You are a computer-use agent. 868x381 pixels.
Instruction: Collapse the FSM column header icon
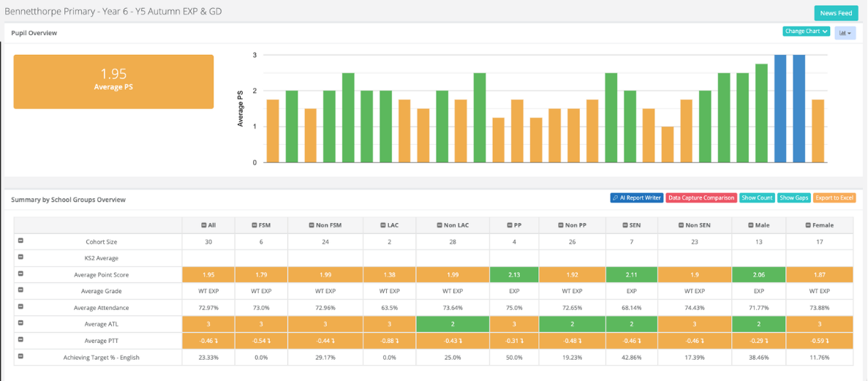pos(253,225)
